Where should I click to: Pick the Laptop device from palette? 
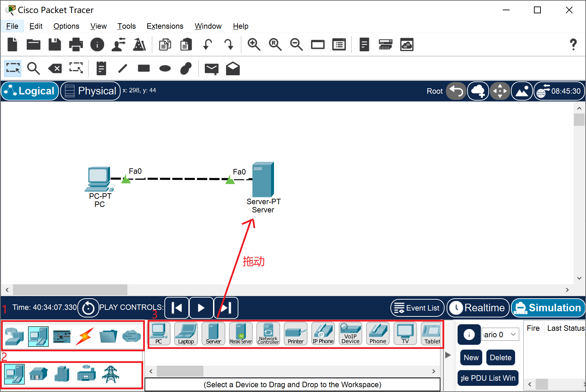[x=186, y=334]
